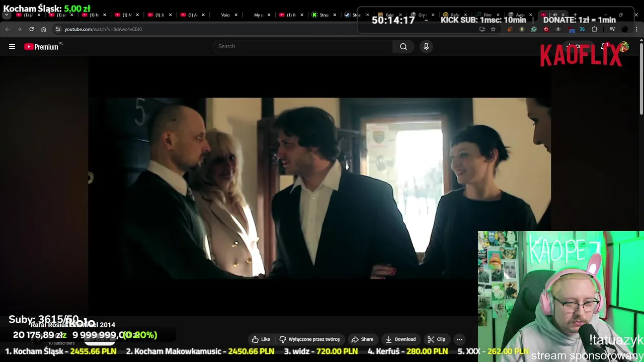Close the My s... browser tab
The width and height of the screenshot is (644, 362).
point(269,15)
